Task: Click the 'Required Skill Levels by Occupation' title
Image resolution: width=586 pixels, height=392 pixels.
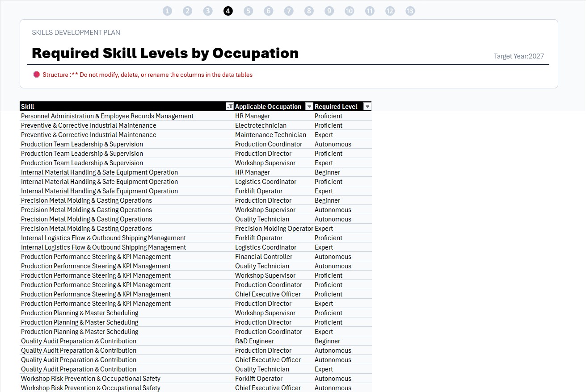Action: (x=165, y=53)
